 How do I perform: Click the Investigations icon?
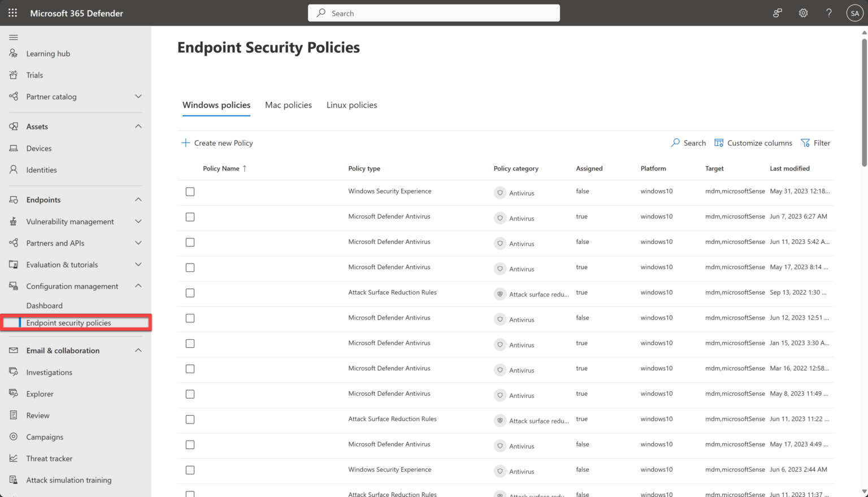click(x=14, y=372)
